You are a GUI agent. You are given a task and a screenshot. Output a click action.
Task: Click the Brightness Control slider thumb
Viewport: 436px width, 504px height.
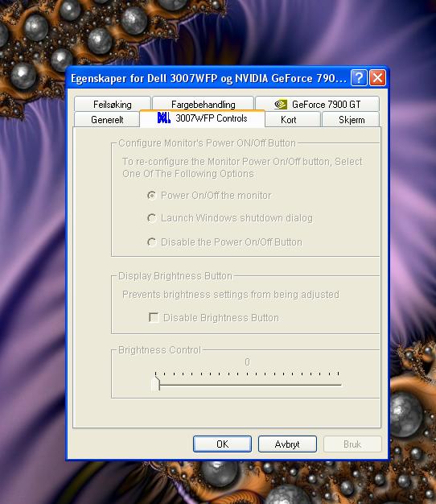point(156,384)
